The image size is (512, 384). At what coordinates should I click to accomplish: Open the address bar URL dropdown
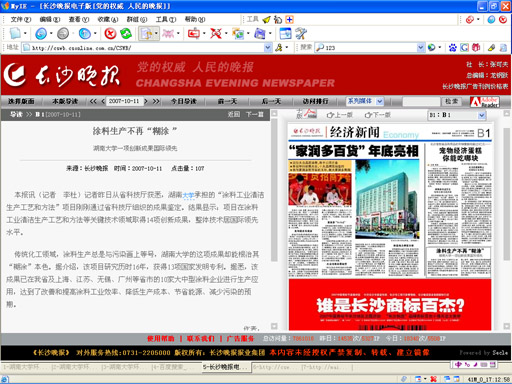[x=268, y=48]
